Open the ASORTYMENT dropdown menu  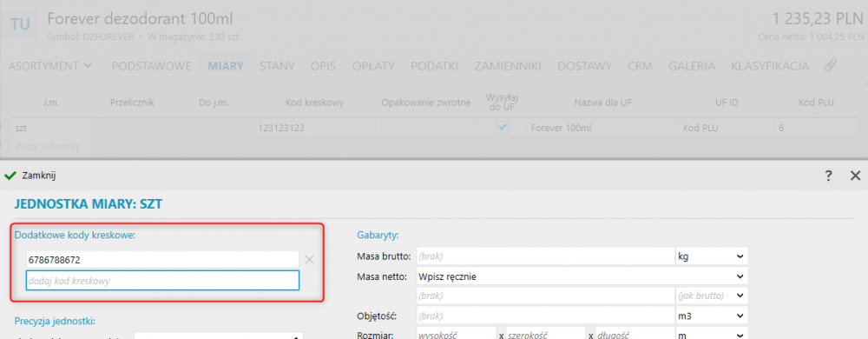pos(50,66)
